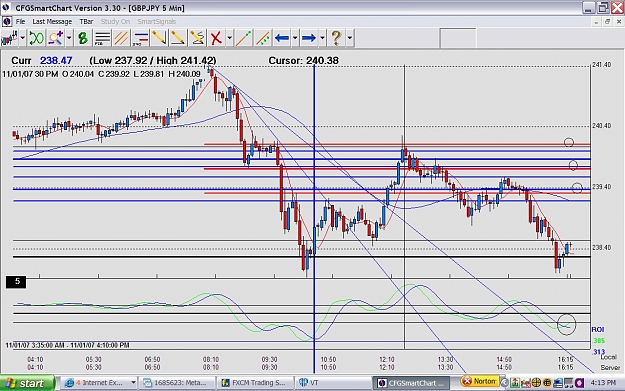Click the Cursor: 240.38 readout
The width and height of the screenshot is (625, 391).
click(303, 61)
